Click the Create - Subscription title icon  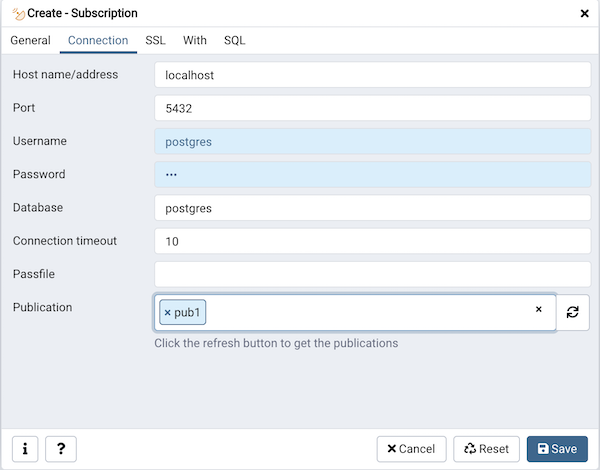pyautogui.click(x=18, y=14)
